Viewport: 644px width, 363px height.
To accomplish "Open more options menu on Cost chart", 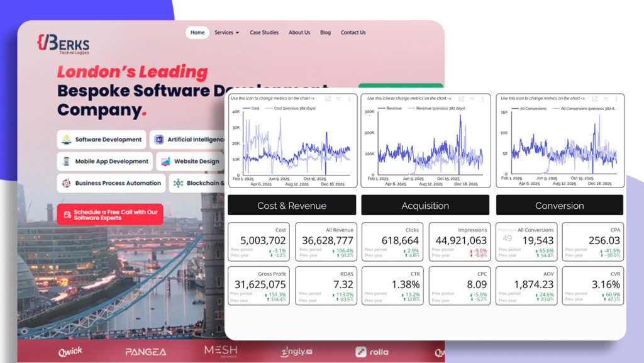I will tap(349, 99).
